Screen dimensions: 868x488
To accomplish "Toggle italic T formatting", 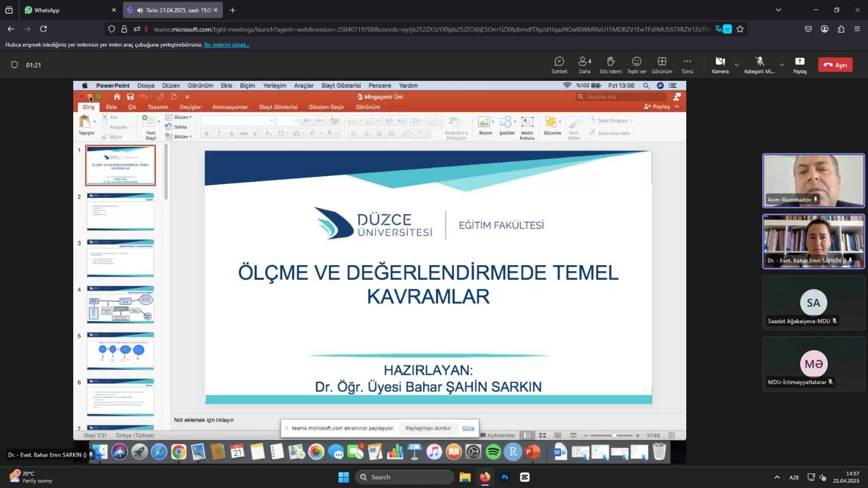I will click(219, 133).
